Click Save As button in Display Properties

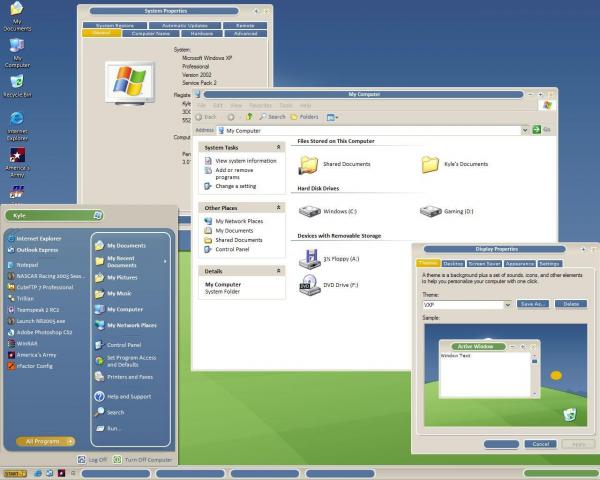pos(533,304)
